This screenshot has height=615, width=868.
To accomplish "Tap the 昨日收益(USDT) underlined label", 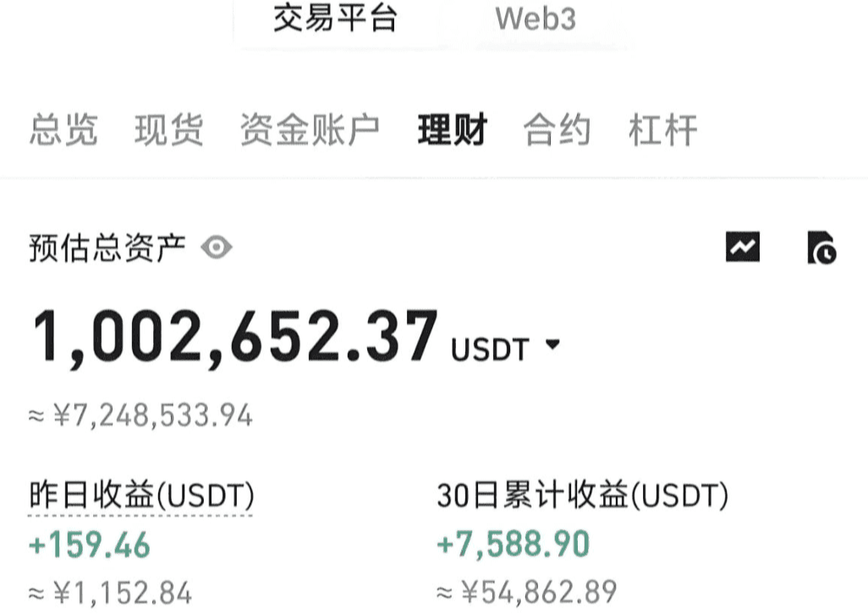I will click(141, 495).
